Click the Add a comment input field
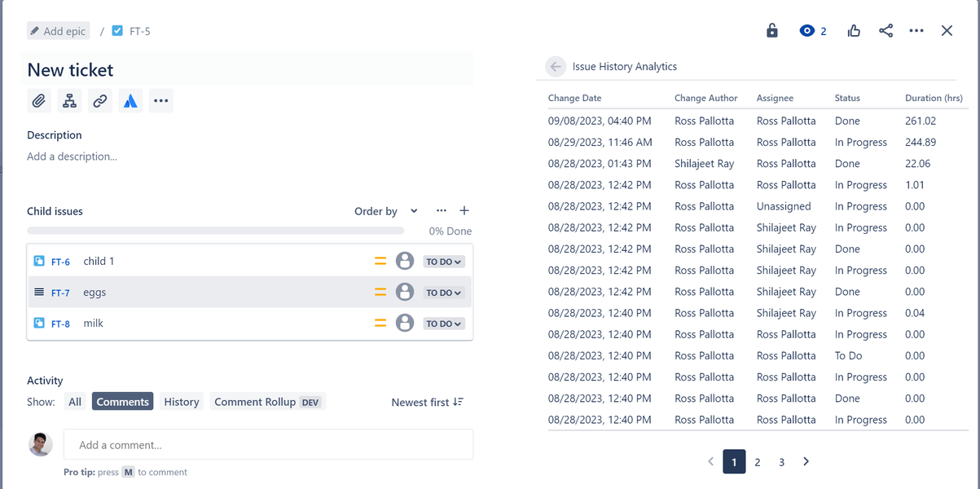980x489 pixels. pos(268,445)
